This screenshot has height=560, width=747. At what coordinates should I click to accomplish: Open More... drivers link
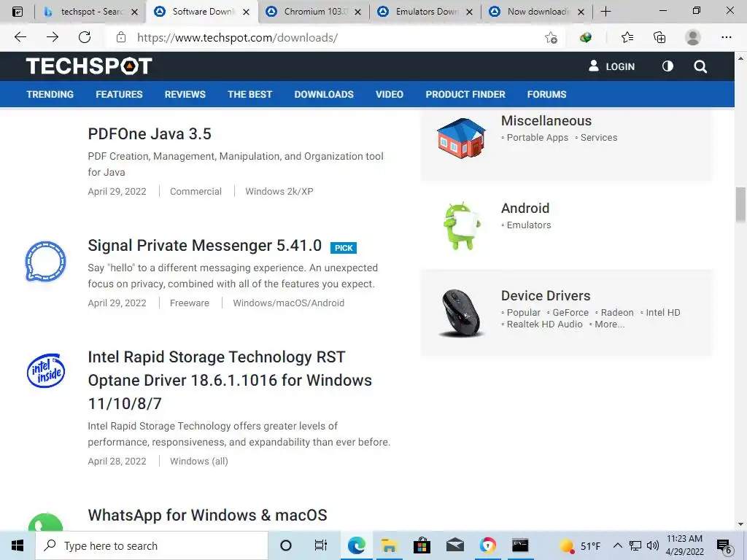tap(609, 324)
